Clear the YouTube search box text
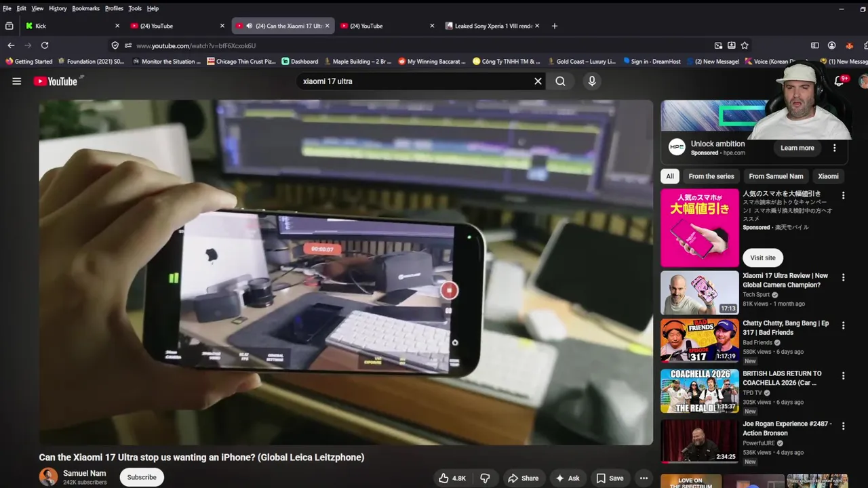 point(538,81)
